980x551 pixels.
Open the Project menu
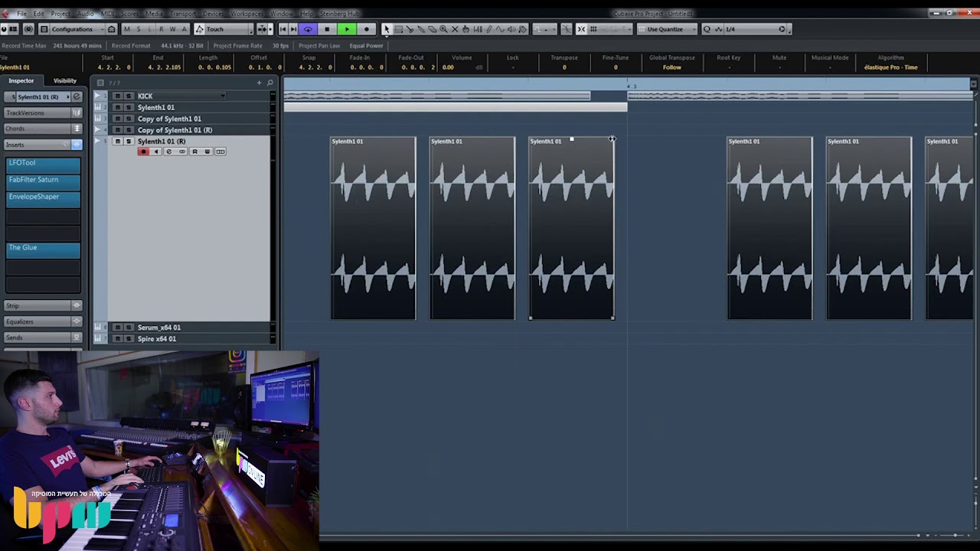coord(60,14)
